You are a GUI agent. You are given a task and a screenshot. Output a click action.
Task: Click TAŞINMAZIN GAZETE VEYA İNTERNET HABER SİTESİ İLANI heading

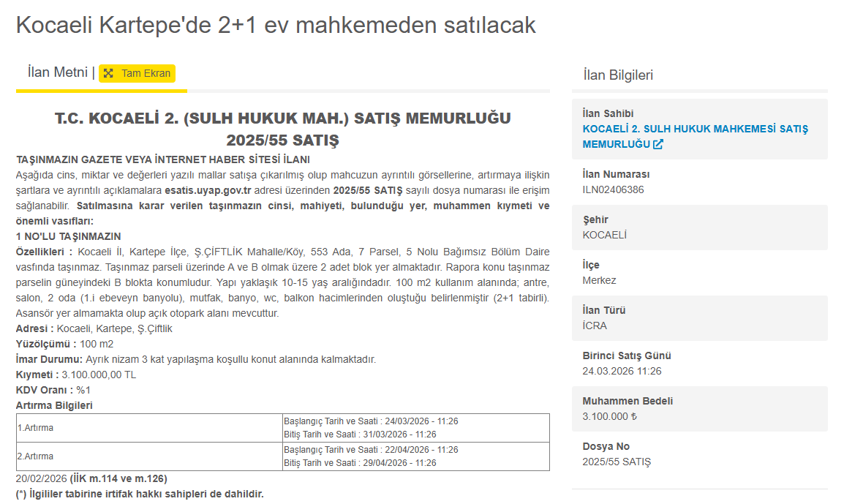(x=163, y=159)
